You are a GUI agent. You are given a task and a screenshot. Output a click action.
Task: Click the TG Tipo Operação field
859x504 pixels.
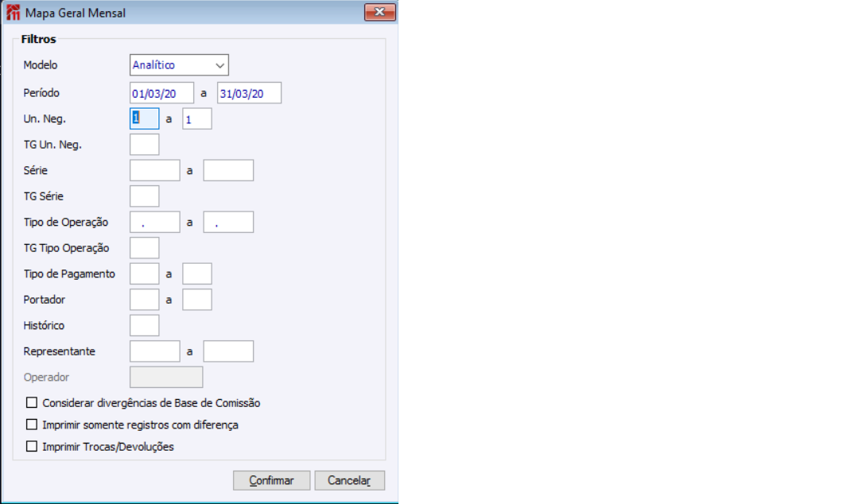point(145,247)
